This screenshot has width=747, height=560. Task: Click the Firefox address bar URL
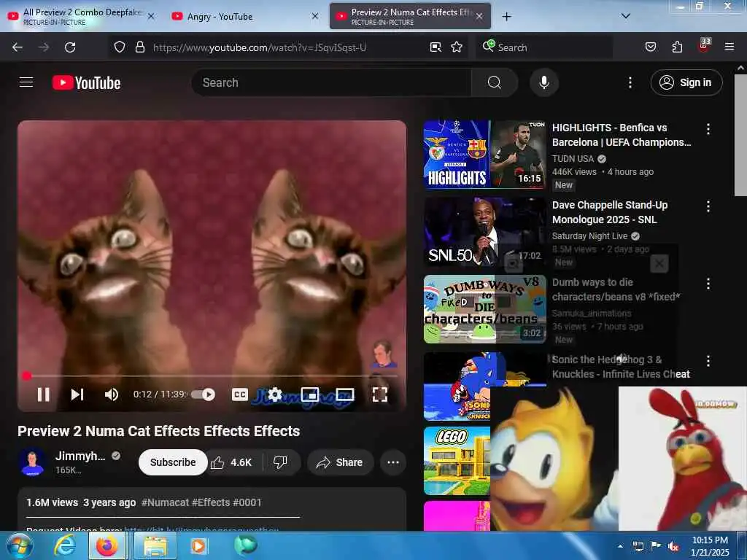pos(260,47)
